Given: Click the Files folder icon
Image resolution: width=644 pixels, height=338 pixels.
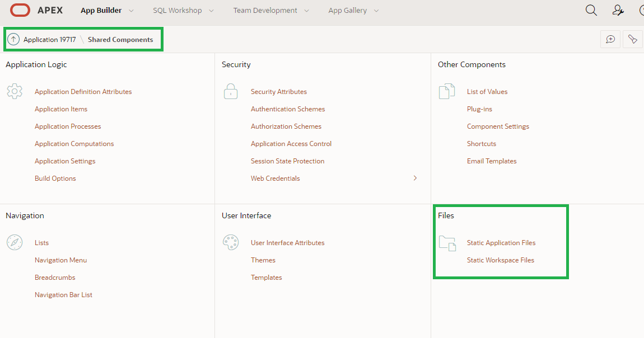Looking at the screenshot, I should click(x=447, y=242).
